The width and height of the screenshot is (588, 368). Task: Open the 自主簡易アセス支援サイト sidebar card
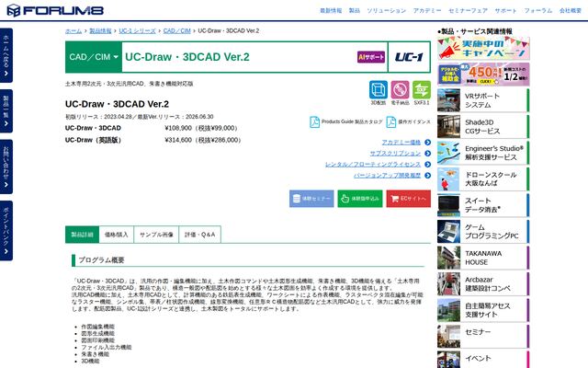pyautogui.click(x=483, y=310)
